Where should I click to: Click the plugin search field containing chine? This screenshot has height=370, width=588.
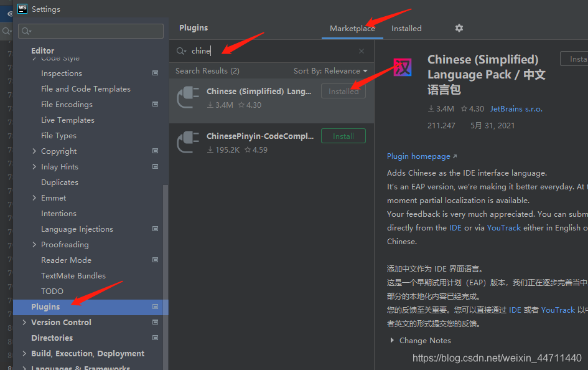[x=271, y=51]
